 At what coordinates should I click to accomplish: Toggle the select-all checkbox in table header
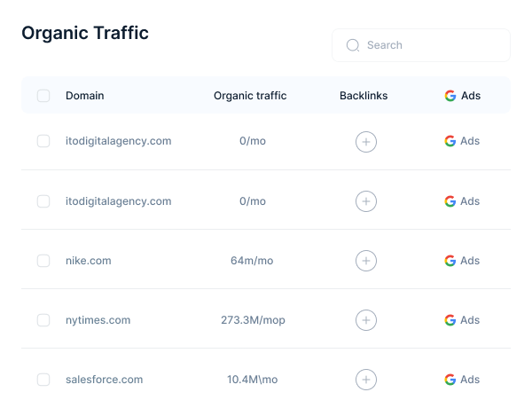coord(43,96)
